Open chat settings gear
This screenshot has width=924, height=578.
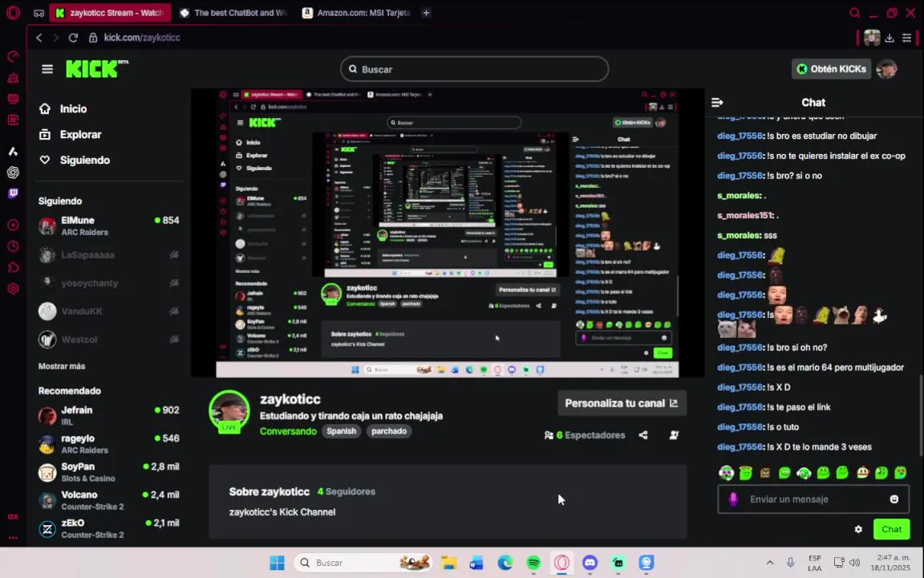click(x=858, y=529)
